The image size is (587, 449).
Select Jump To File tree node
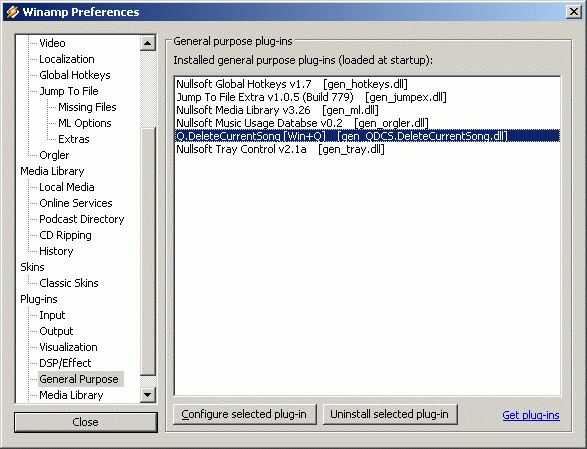(69, 91)
